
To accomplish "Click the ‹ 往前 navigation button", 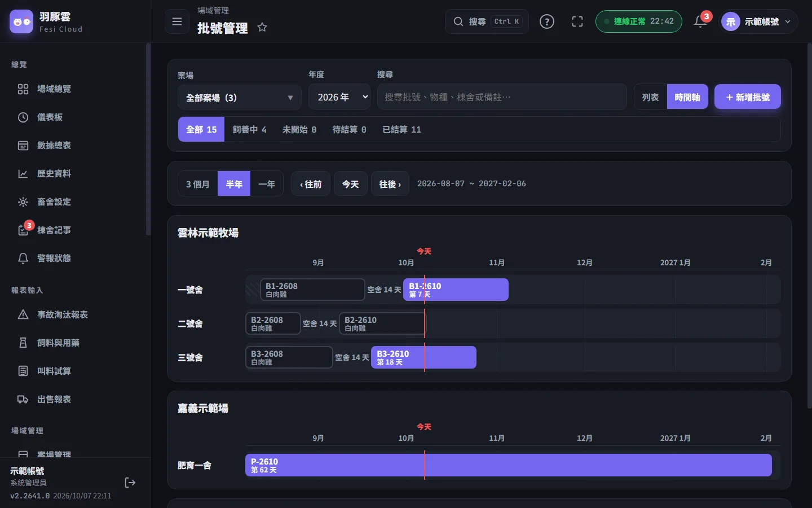I will click(x=311, y=184).
